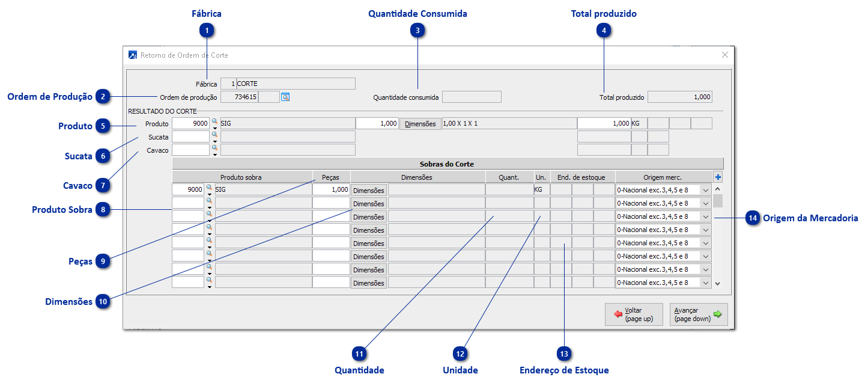The height and width of the screenshot is (386, 868).
Task: Close the Retorno de Ordem de Corte window
Action: coord(724,55)
